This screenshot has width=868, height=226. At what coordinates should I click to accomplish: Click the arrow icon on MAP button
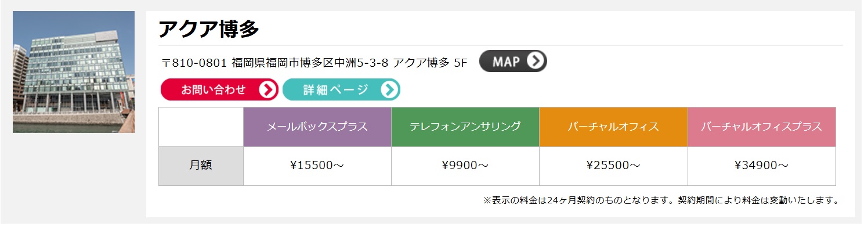tap(537, 61)
